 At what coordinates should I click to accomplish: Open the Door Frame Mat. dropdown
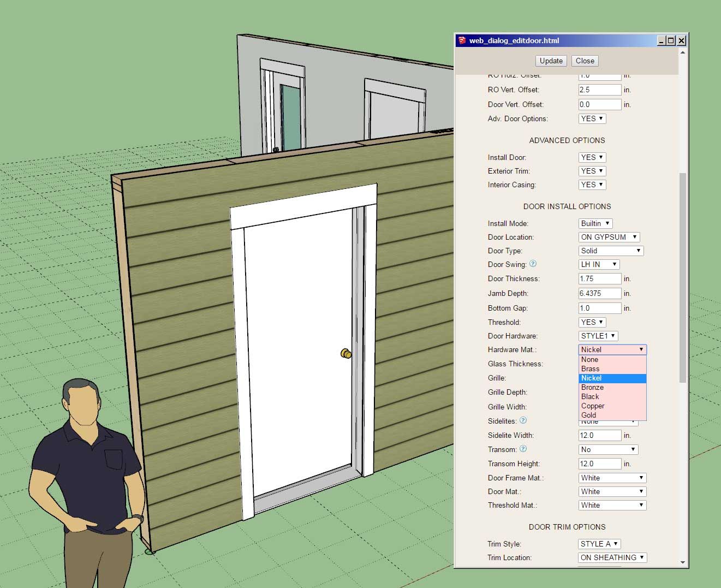tap(612, 478)
